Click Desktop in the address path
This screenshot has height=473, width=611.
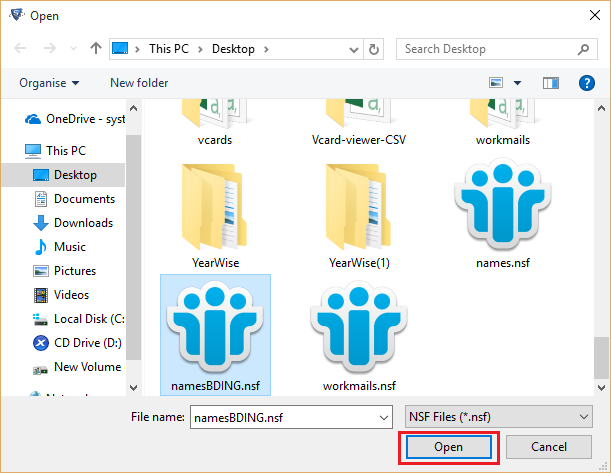pos(233,49)
